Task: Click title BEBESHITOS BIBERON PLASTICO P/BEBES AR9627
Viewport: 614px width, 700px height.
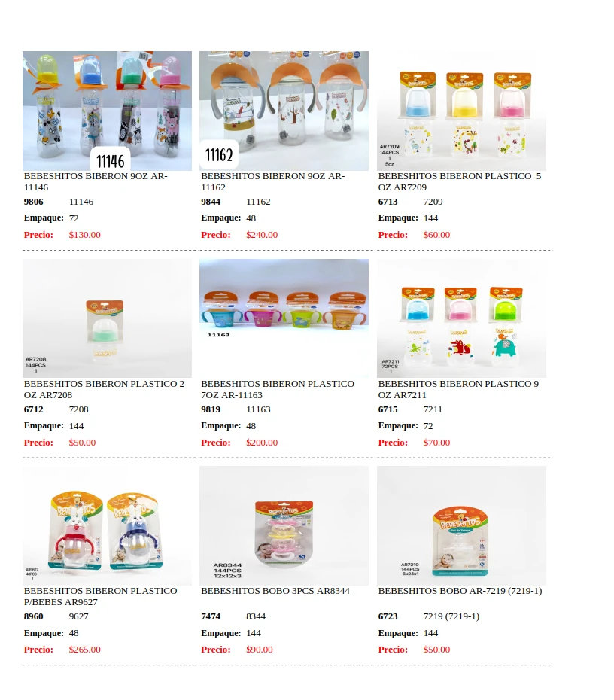Action: click(100, 596)
